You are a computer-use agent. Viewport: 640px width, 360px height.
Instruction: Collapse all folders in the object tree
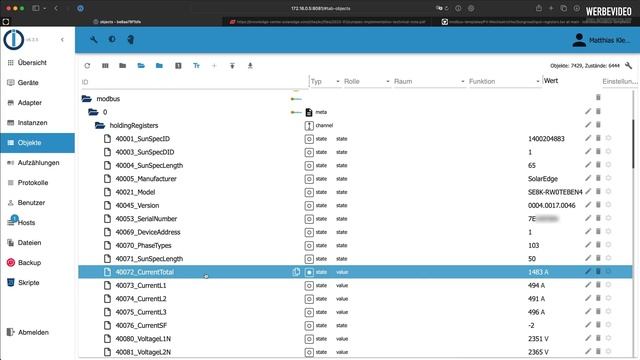click(x=122, y=66)
